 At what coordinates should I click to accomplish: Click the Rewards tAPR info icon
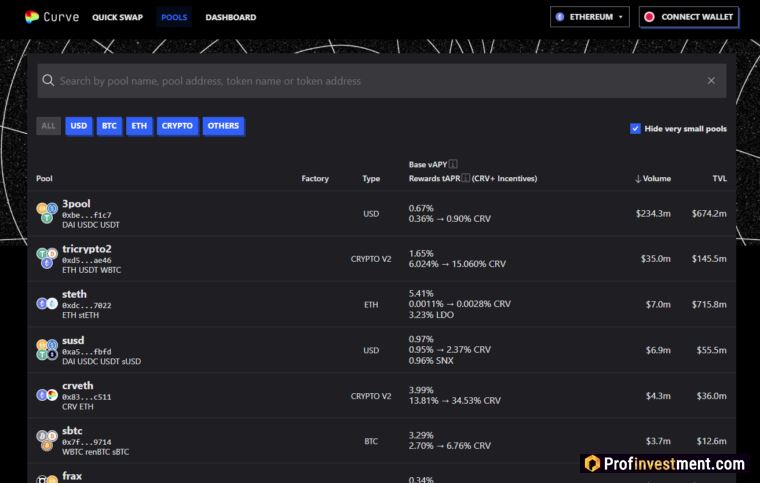tap(465, 178)
